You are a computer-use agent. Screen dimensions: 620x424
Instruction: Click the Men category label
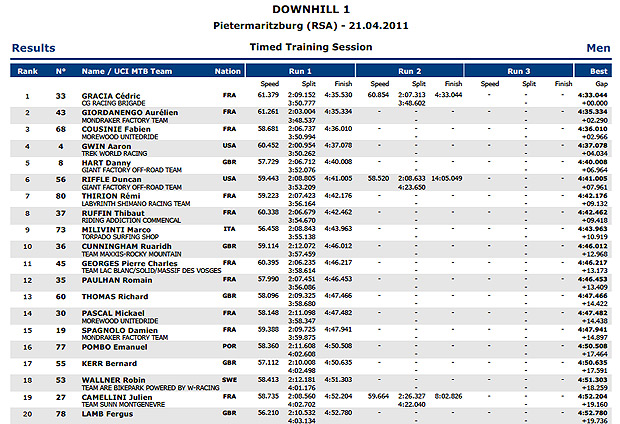(597, 47)
